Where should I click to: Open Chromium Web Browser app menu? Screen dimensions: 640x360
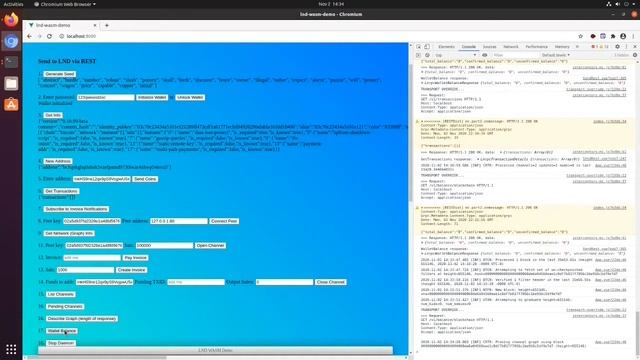click(x=65, y=4)
